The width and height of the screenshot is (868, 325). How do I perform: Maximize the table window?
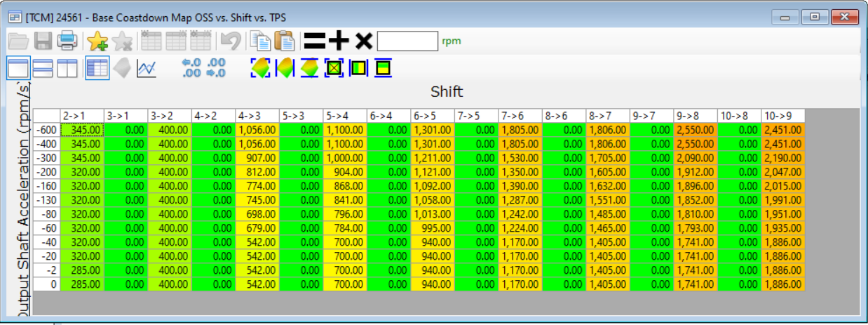pyautogui.click(x=814, y=17)
